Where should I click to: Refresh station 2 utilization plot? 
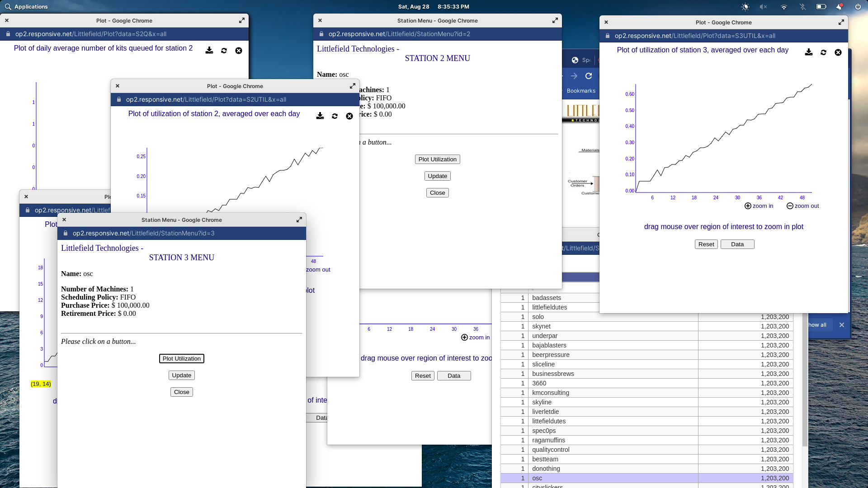coord(335,116)
